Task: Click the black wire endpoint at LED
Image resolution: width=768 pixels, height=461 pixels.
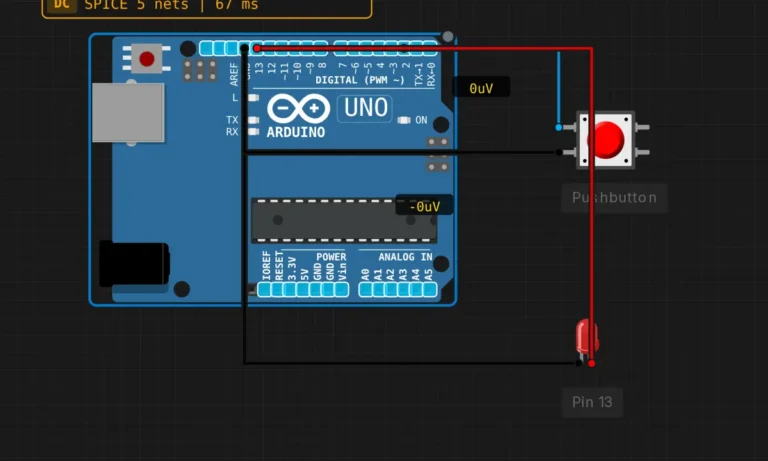Action: [578, 363]
